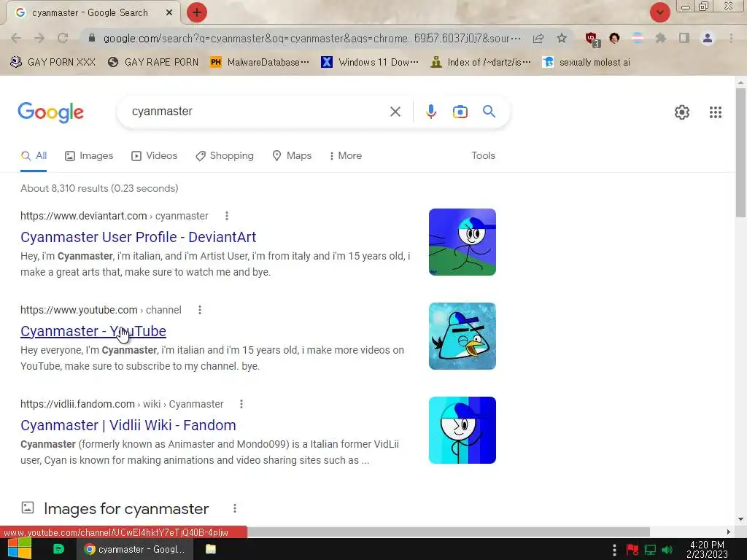Go forward with the browser forward arrow

click(x=39, y=38)
